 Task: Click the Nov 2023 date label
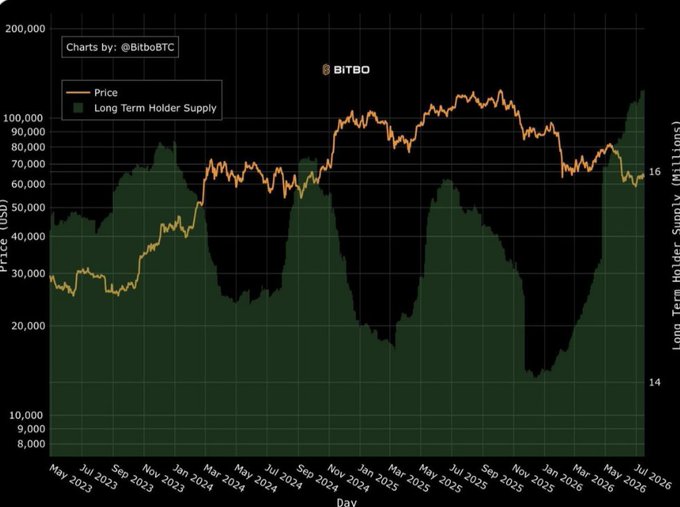coord(164,478)
